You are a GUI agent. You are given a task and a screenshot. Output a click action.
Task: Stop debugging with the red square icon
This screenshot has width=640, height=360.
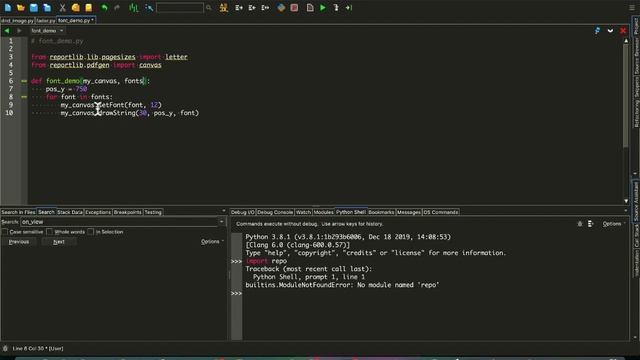[294, 7]
